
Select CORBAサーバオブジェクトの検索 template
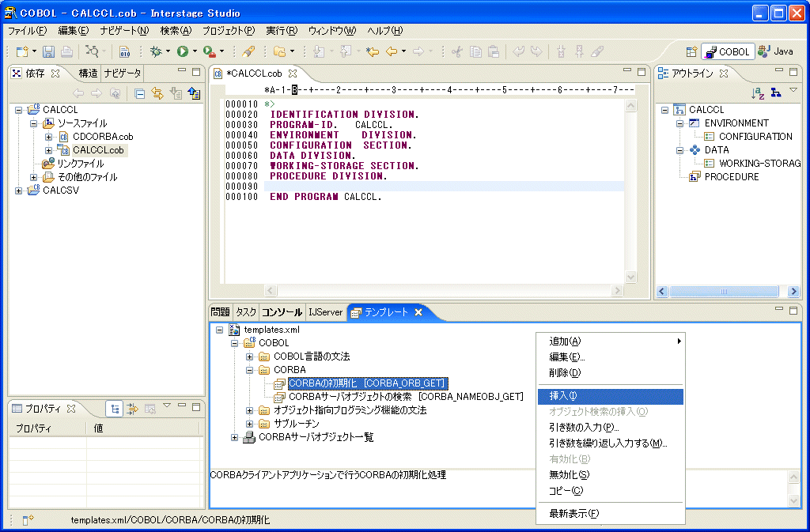[406, 397]
